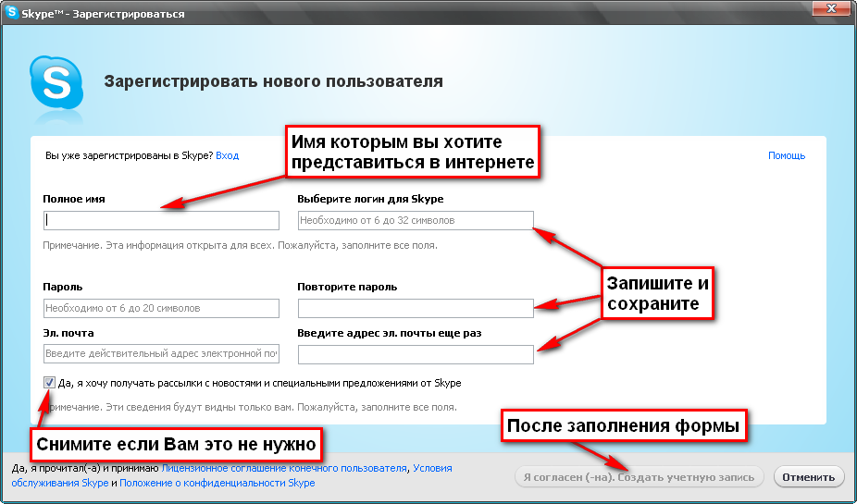Click the text 'Вы уже зарегистрированы в Skype?'
The image size is (857, 504).
tap(129, 155)
